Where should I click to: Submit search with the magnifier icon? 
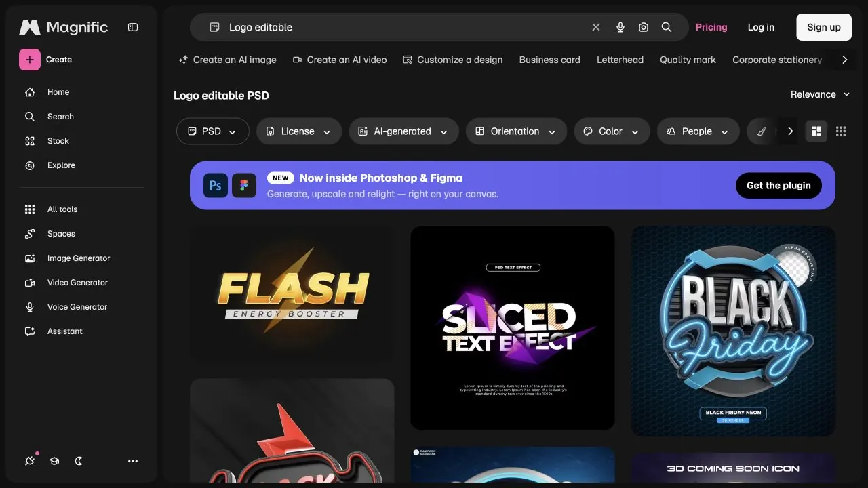667,27
